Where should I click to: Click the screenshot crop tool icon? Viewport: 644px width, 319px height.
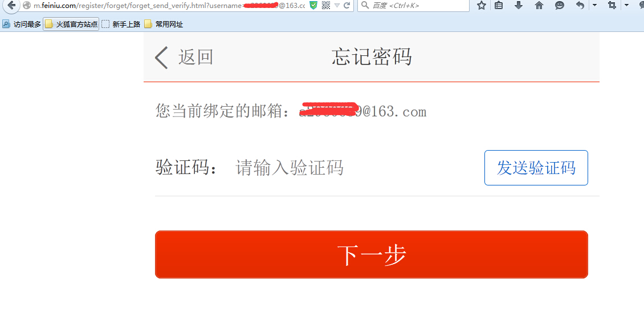pyautogui.click(x=612, y=5)
